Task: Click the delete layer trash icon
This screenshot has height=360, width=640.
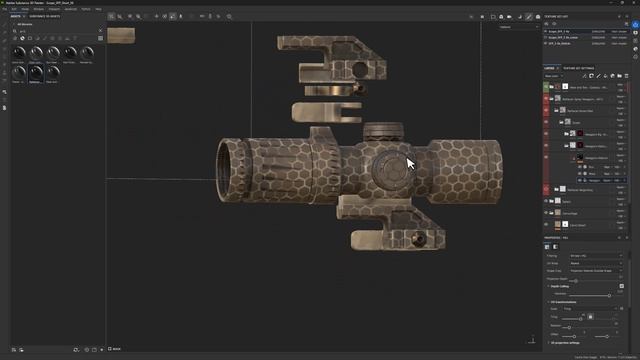Action: point(627,76)
